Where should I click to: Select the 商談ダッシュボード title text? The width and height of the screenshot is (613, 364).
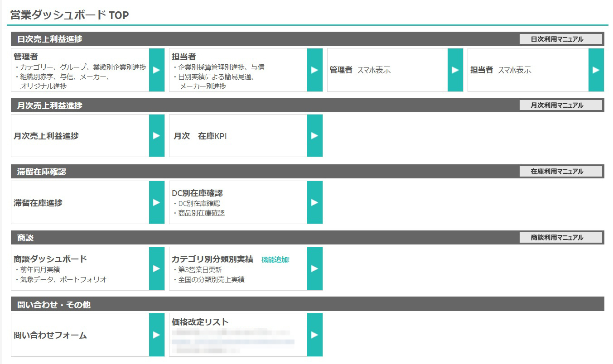pyautogui.click(x=50, y=259)
